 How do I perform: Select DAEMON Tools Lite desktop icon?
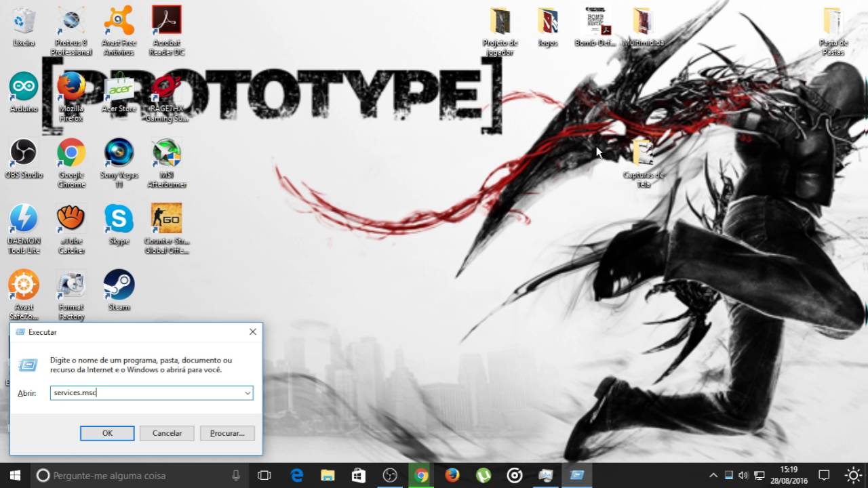(x=24, y=229)
